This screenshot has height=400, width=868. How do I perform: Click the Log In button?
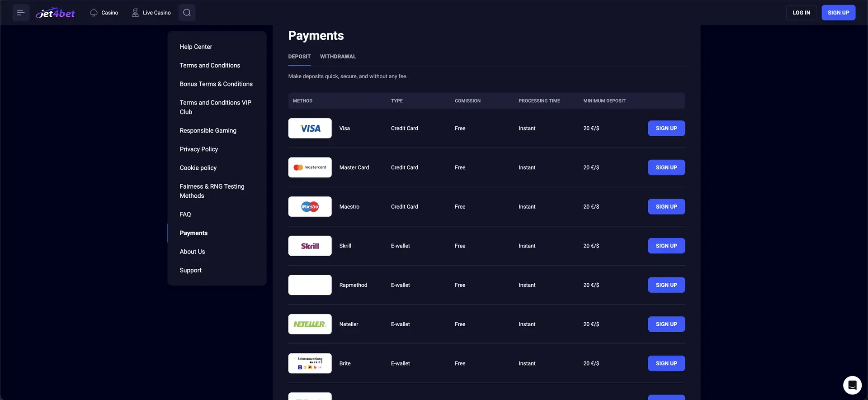coord(801,13)
